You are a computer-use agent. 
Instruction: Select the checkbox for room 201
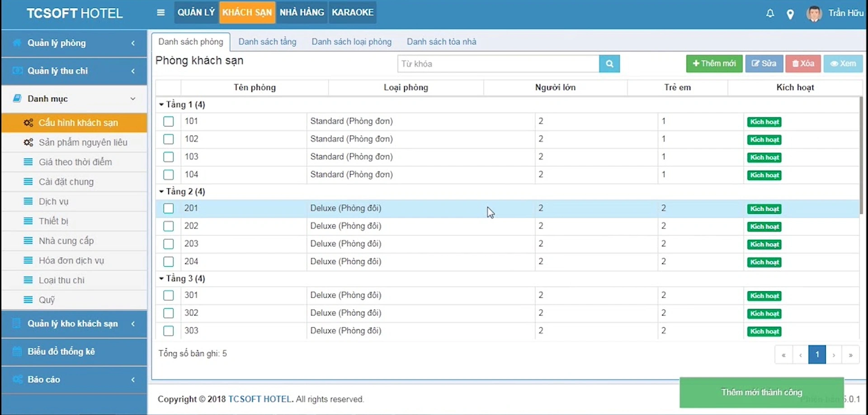coord(169,208)
